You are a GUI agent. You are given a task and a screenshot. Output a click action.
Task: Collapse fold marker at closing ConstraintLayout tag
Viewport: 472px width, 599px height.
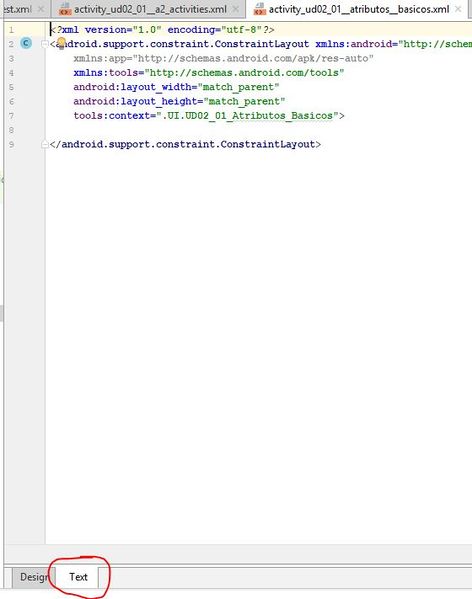[44, 144]
